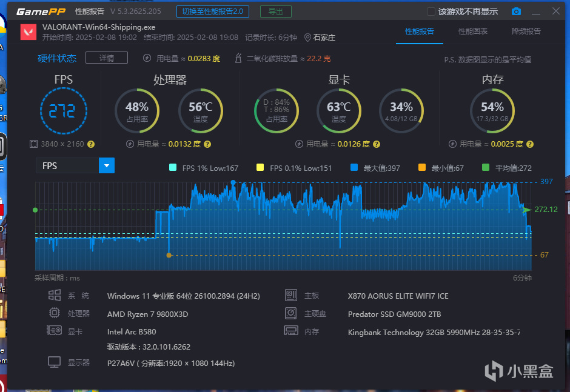Click 切换至性能报告2.0 button
Viewport: 570px width, 392px height.
(x=213, y=12)
